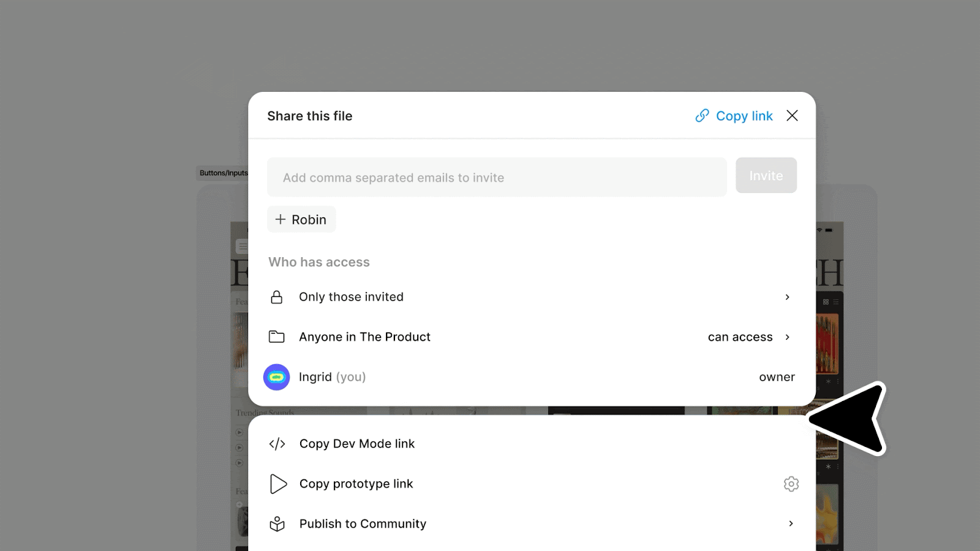
Task: Select the Copy Dev Mode link code icon
Action: pyautogui.click(x=277, y=443)
